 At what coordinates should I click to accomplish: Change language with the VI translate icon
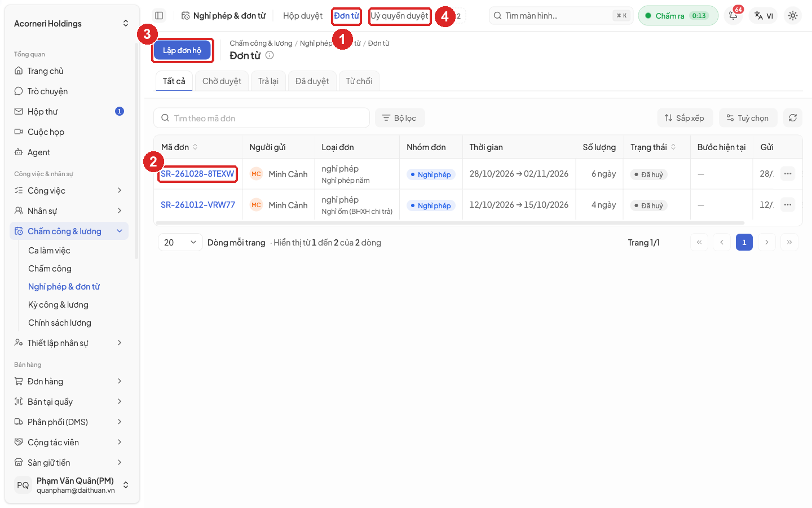point(764,16)
